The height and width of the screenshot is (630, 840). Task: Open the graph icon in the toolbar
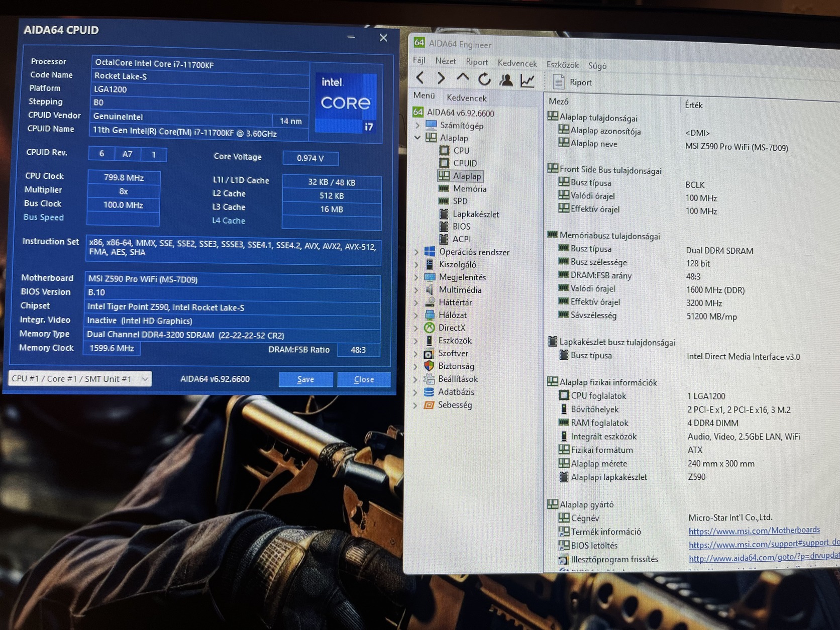pyautogui.click(x=528, y=80)
